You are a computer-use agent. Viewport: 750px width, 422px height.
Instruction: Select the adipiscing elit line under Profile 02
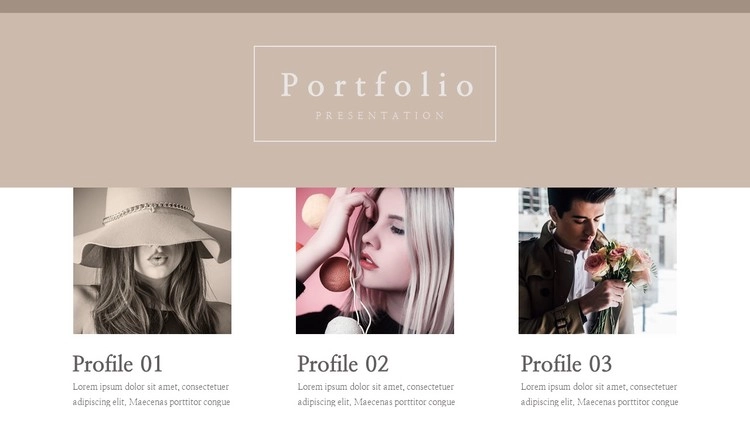point(376,402)
